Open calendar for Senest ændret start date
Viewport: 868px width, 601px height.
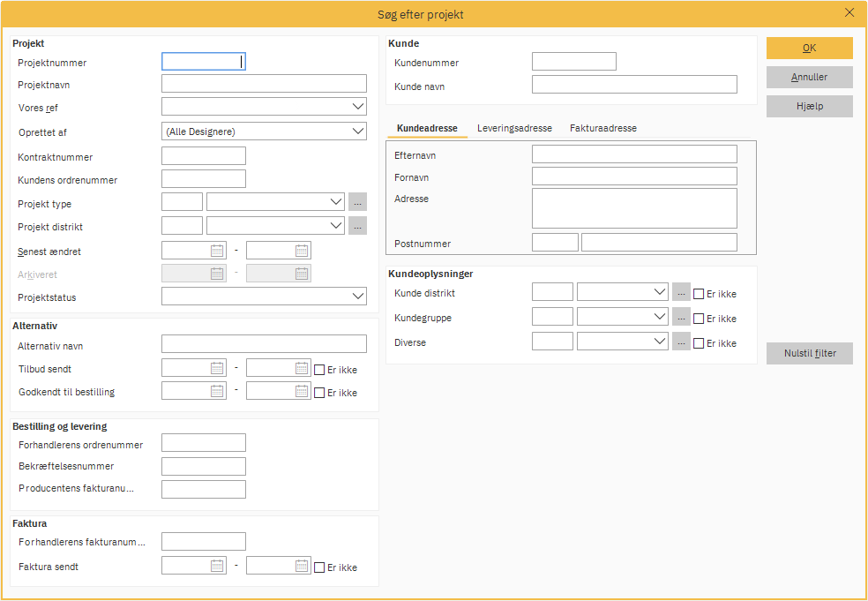tap(217, 251)
